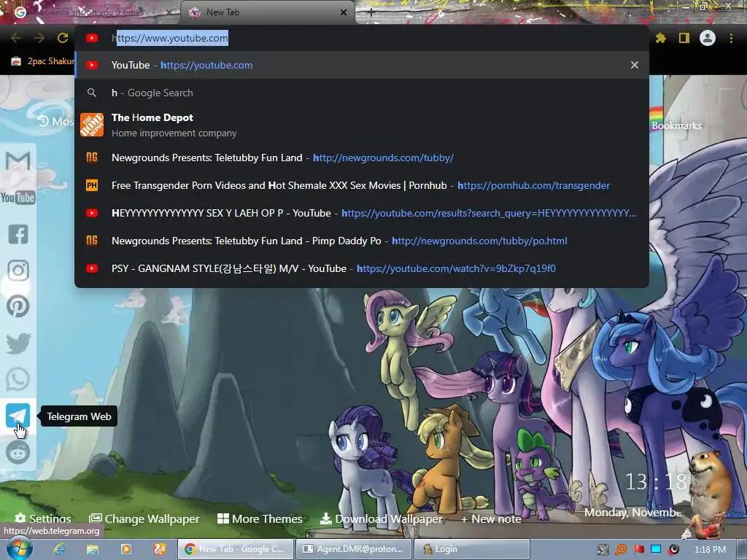Open Facebook sidebar shortcut

pyautogui.click(x=18, y=234)
